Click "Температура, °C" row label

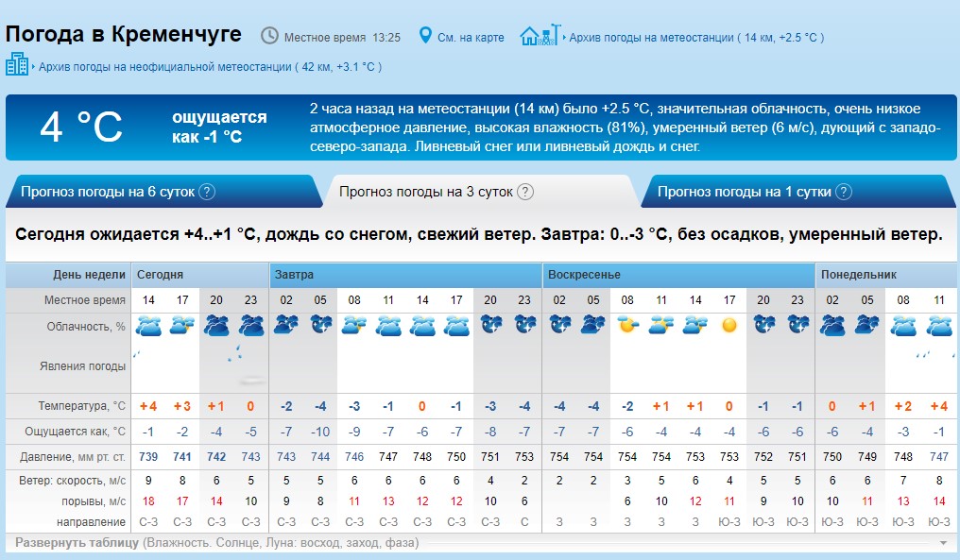(81, 406)
